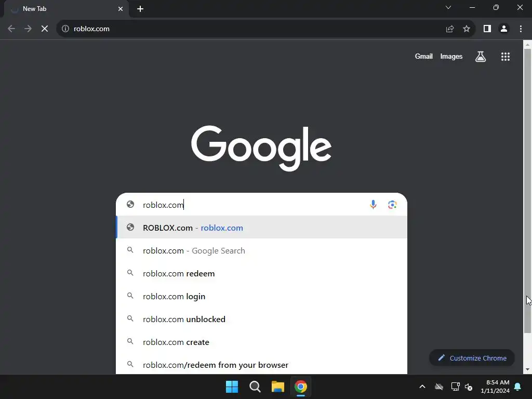Share this page icon
Viewport: 532px width, 399px height.
[x=450, y=29]
